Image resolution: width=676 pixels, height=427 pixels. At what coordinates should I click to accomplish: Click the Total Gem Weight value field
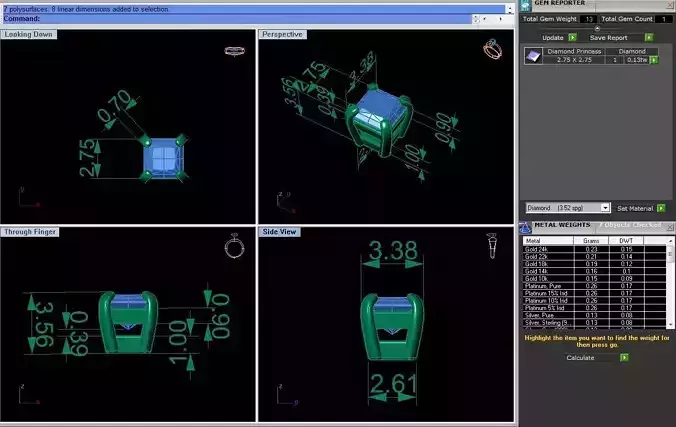(588, 19)
